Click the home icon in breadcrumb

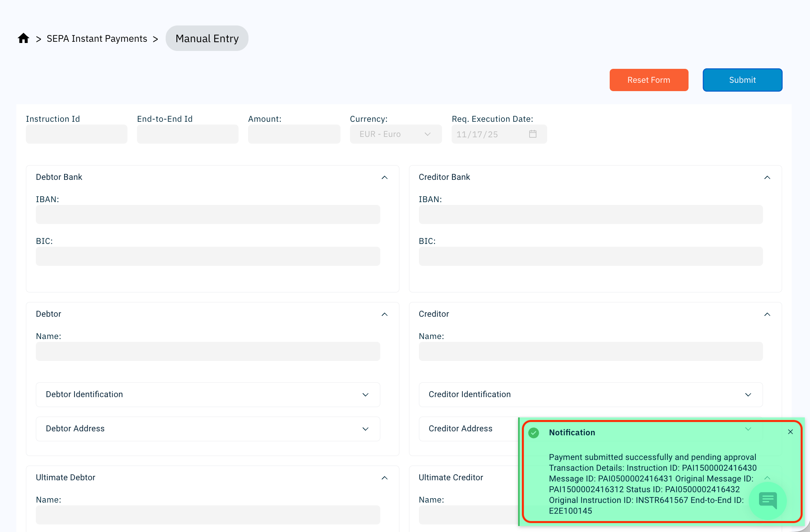23,38
